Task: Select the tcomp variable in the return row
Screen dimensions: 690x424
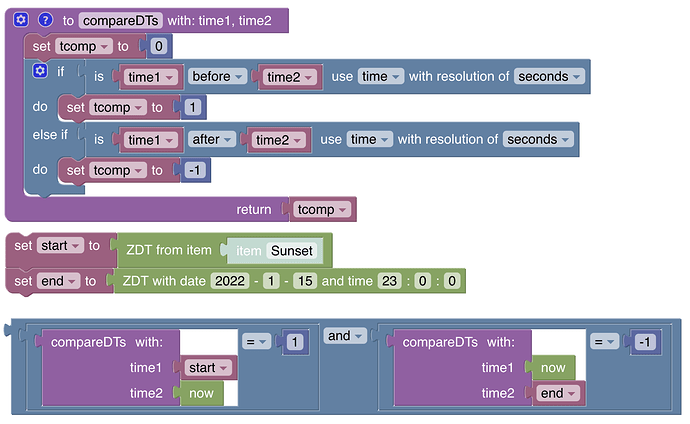Action: pyautogui.click(x=322, y=209)
